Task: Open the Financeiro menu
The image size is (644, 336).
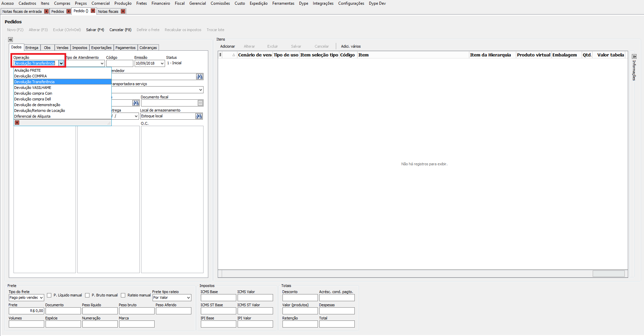Action: (x=161, y=3)
